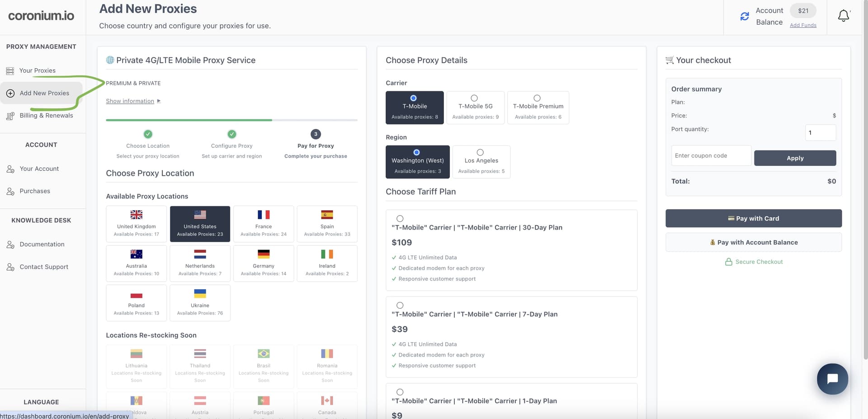Click the Billing & Renewals wallet icon

point(10,116)
